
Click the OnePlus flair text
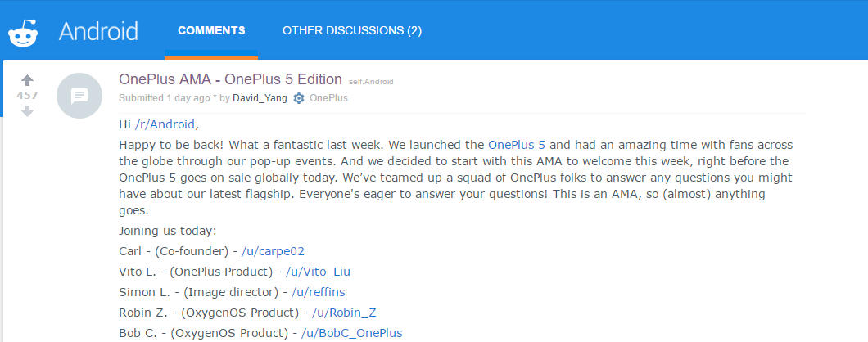[329, 98]
